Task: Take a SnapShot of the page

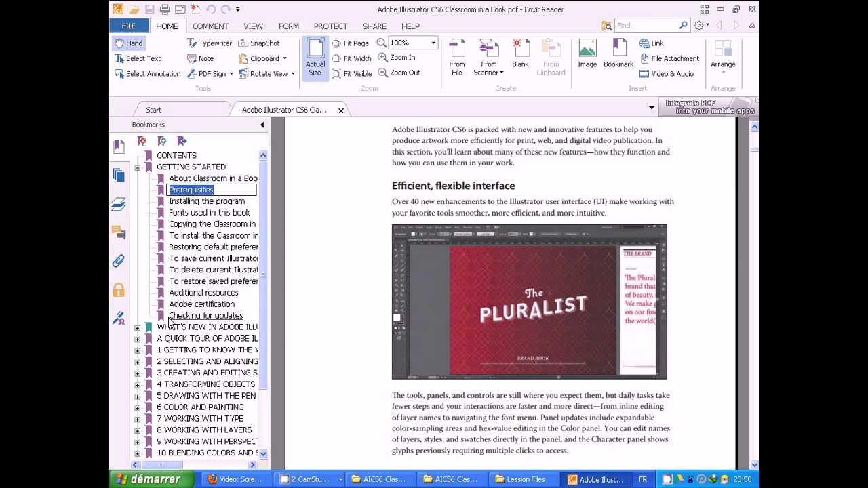Action: (259, 43)
